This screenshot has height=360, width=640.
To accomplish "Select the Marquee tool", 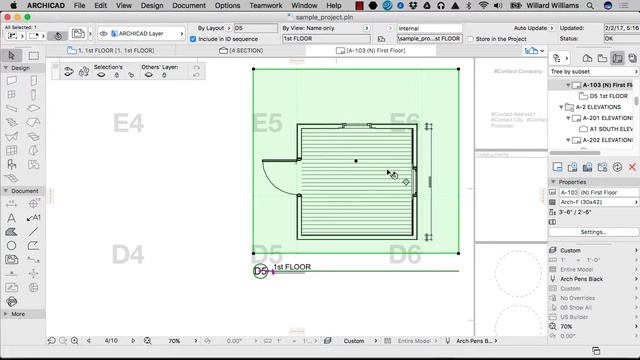I will (x=33, y=55).
